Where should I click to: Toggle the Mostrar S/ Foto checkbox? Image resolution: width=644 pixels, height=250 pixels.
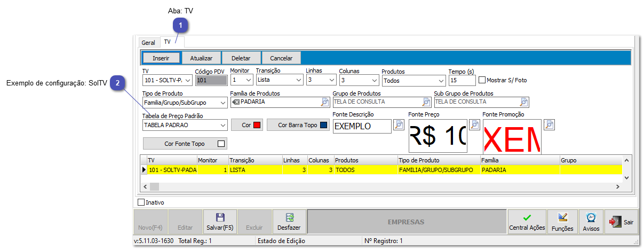pyautogui.click(x=482, y=80)
